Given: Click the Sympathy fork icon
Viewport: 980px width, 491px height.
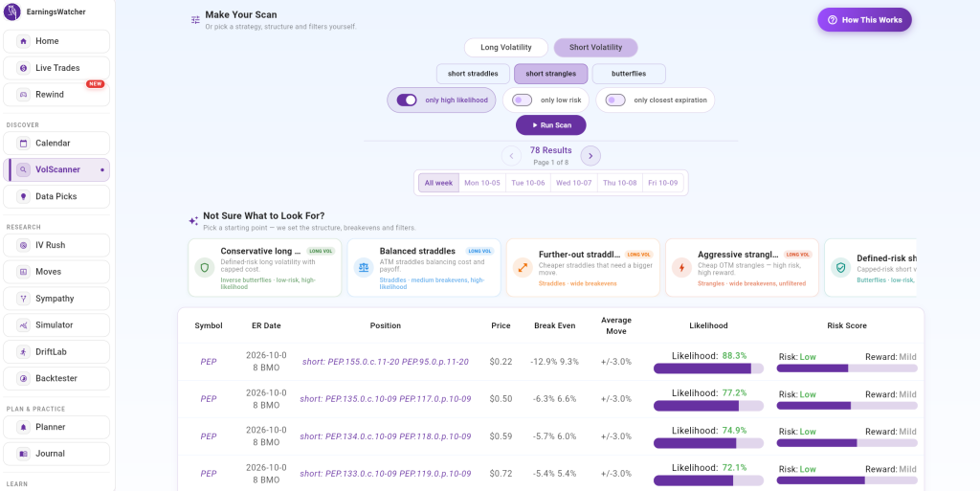Looking at the screenshot, I should (23, 299).
